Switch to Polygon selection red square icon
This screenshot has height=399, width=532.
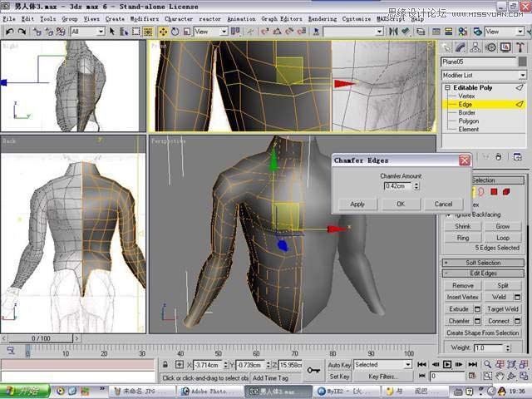(x=494, y=192)
